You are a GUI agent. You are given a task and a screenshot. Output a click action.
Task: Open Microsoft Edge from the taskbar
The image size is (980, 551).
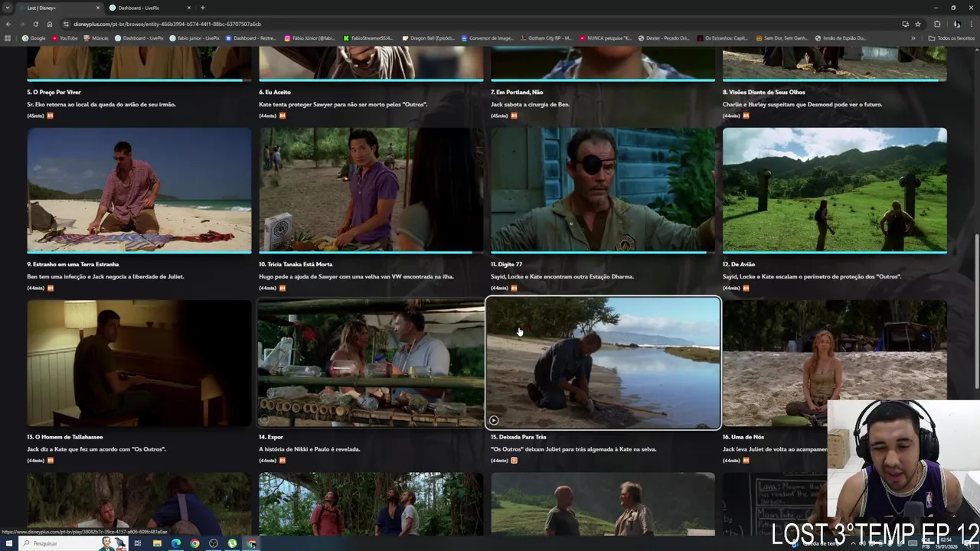[176, 543]
